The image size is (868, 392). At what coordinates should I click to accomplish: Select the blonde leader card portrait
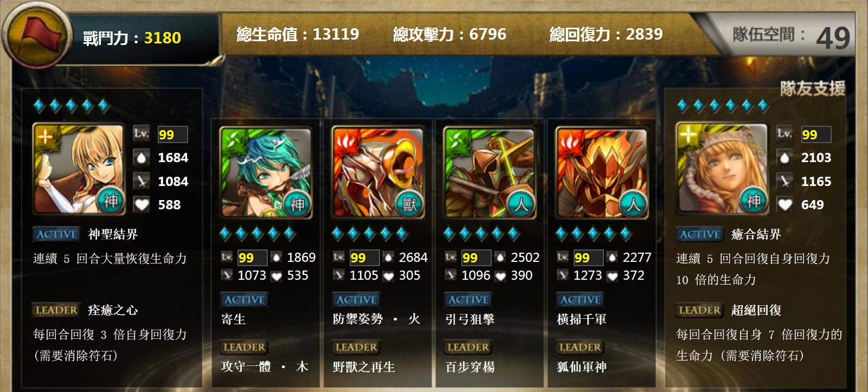coord(79,169)
